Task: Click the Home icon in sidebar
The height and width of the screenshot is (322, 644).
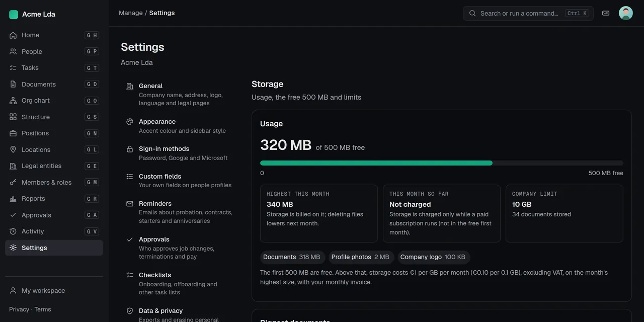Action: tap(13, 35)
